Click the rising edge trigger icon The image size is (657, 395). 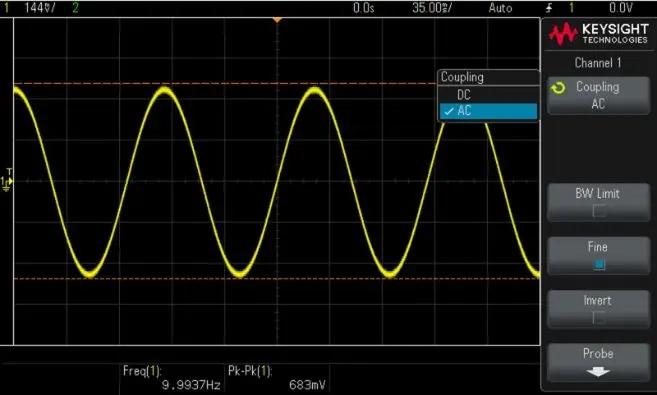(x=549, y=8)
